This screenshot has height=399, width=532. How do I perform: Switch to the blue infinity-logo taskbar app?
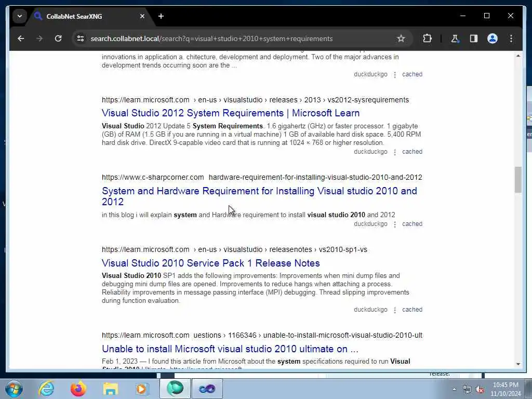(x=207, y=389)
